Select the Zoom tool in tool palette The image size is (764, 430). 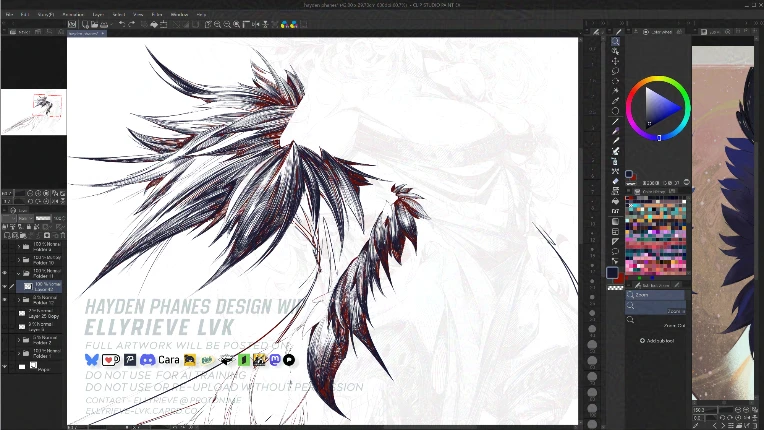click(x=615, y=41)
